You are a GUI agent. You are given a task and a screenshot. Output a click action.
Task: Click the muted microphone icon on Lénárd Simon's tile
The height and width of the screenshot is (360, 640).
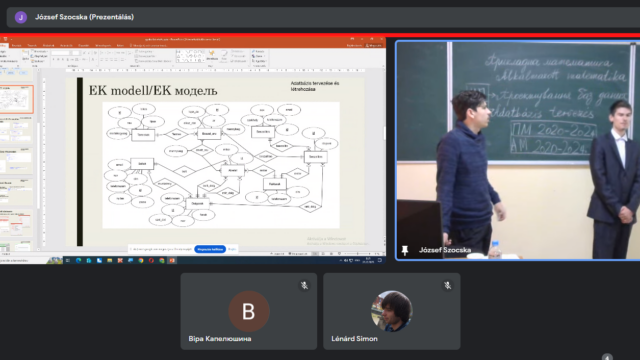[448, 285]
